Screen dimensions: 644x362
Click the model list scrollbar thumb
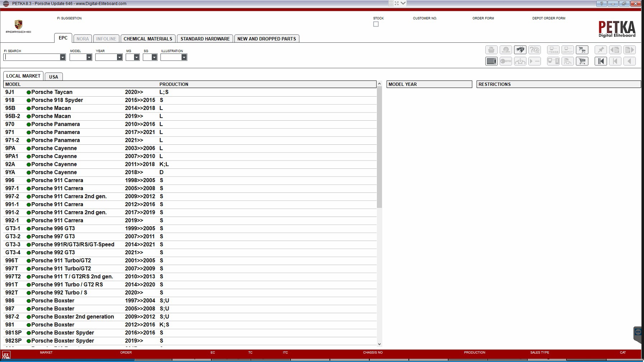coord(379,147)
